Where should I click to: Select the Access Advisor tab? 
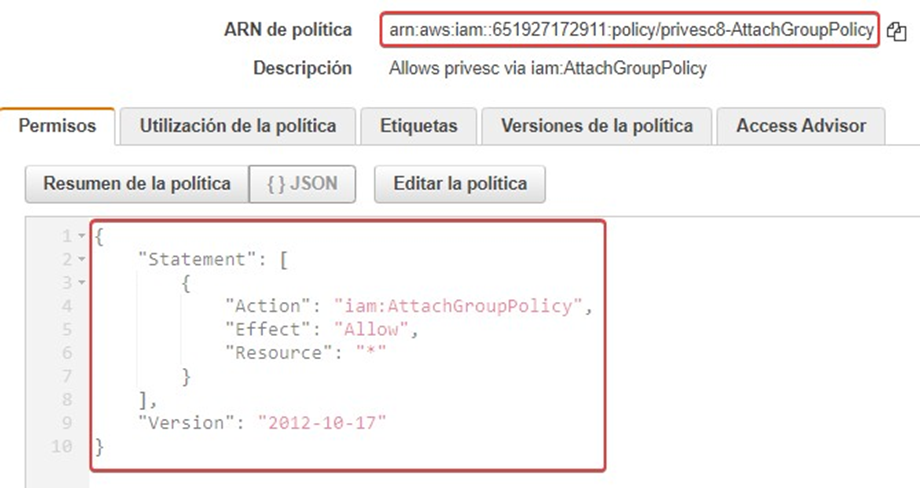pos(801,127)
